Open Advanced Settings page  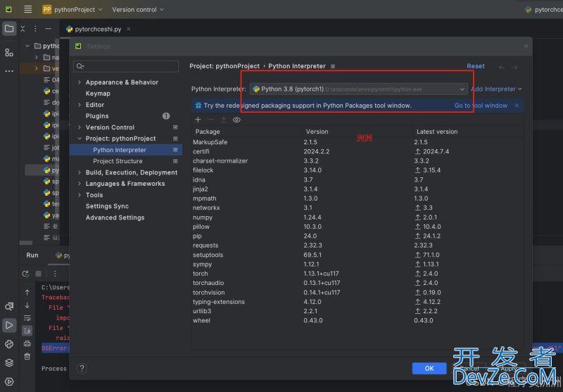coord(115,217)
